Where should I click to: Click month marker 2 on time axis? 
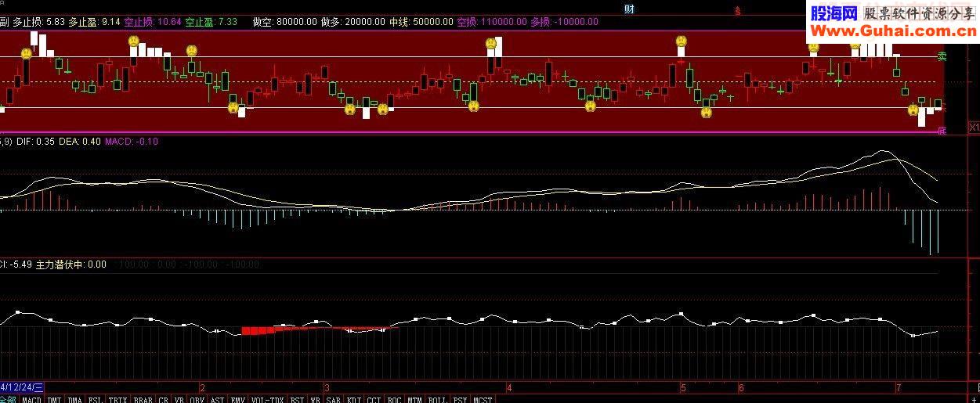click(x=202, y=387)
